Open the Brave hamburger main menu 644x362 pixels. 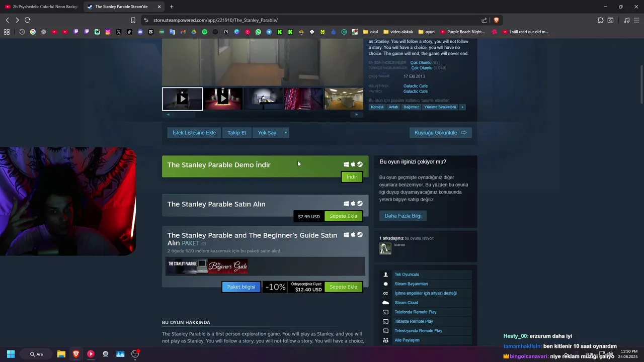pos(636,20)
